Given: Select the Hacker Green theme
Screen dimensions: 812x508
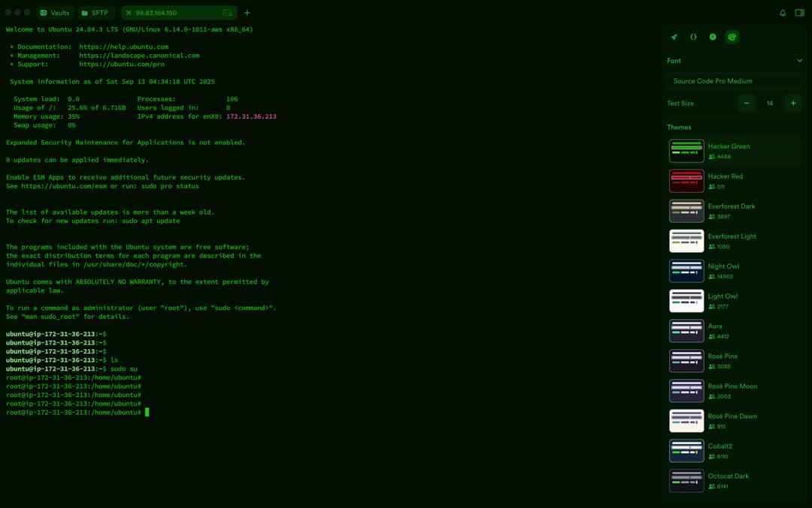Looking at the screenshot, I should tap(734, 151).
